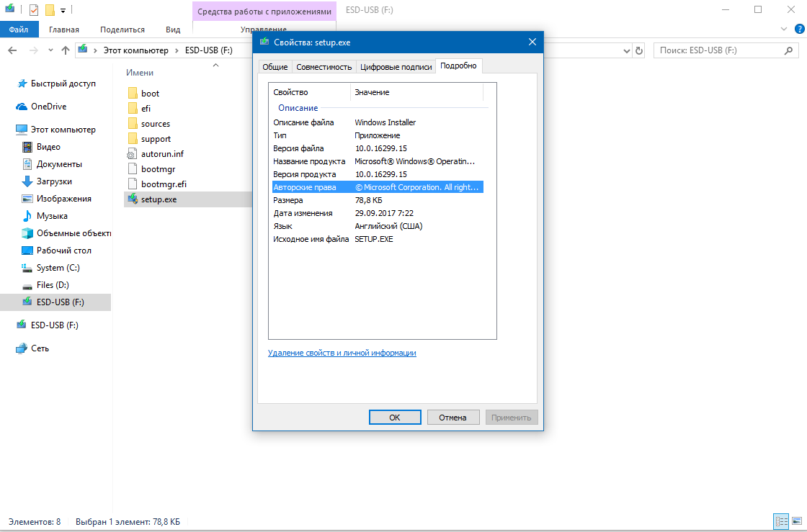The height and width of the screenshot is (532, 807).
Task: Switch to large icons view layout
Action: pos(797,521)
